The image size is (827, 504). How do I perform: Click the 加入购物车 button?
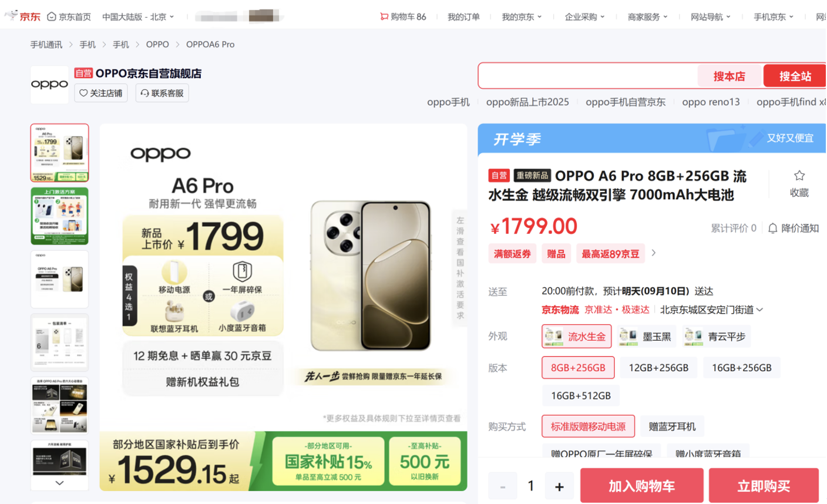(641, 486)
